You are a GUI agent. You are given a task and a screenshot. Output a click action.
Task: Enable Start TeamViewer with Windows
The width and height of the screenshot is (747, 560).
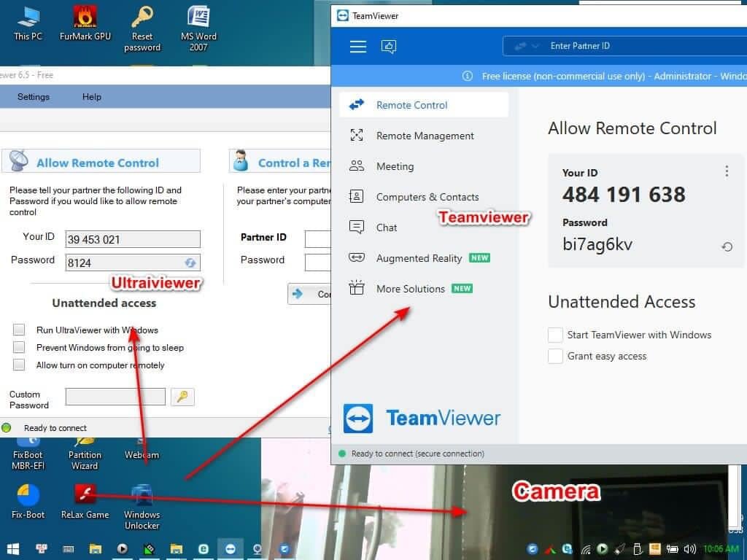555,335
